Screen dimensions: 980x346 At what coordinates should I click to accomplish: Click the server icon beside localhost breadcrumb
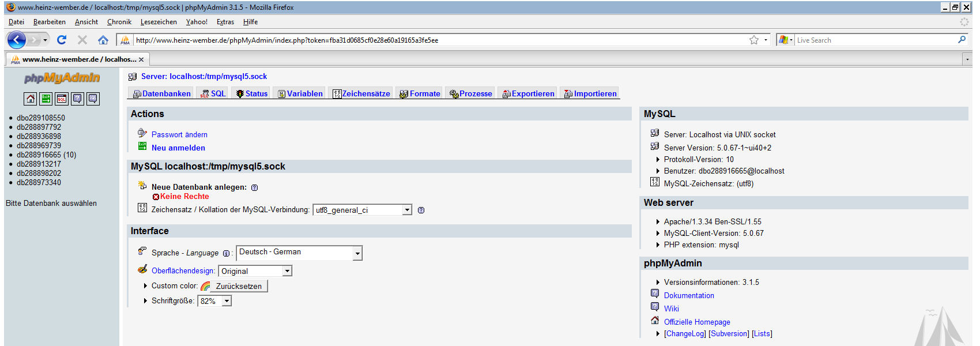click(x=133, y=76)
